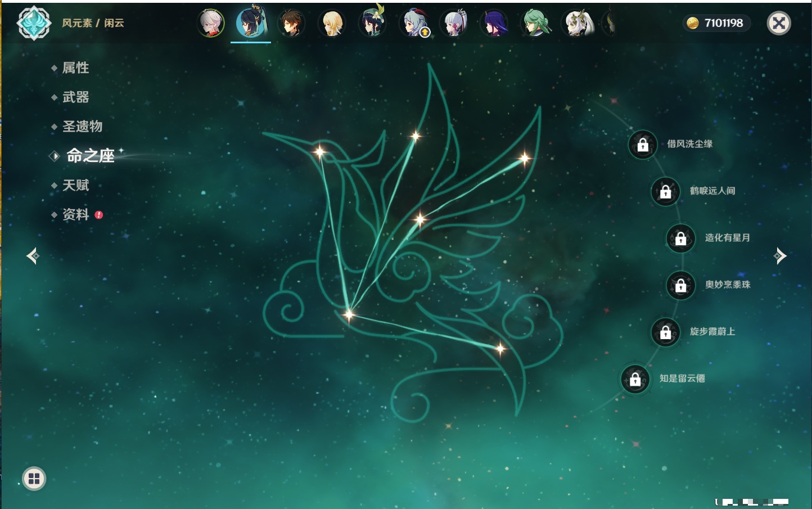Open locked constellation 鹤唳远人间 lock icon

point(665,192)
